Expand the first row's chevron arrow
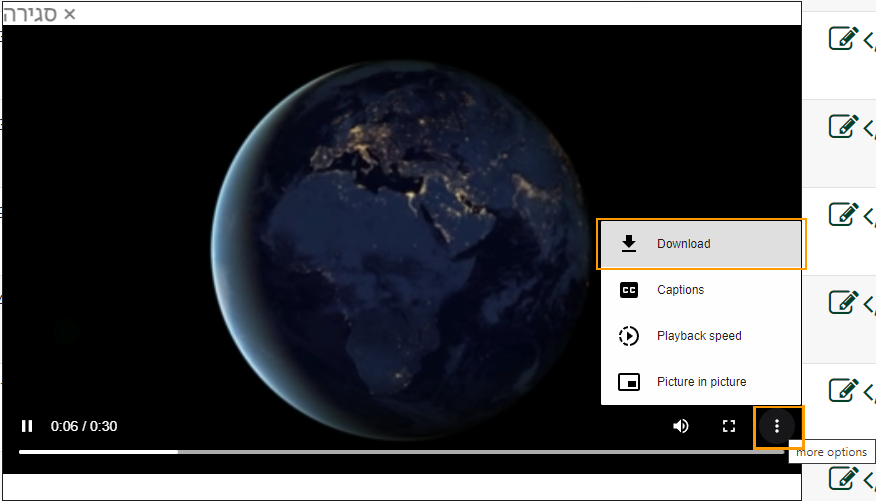The height and width of the screenshot is (501, 876). pyautogui.click(x=869, y=40)
